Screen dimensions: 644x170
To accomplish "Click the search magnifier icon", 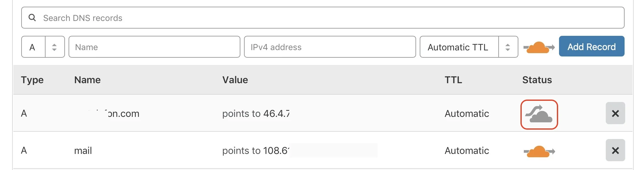I will click(x=32, y=18).
